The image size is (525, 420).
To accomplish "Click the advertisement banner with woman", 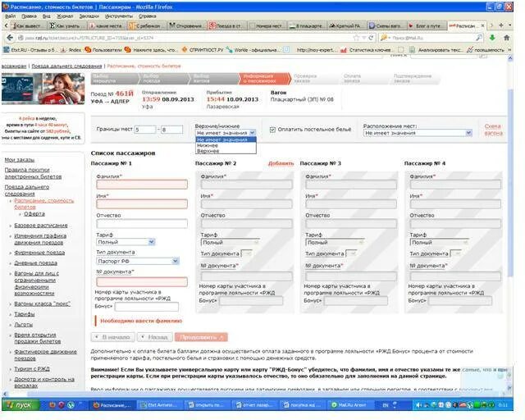I will [43, 89].
